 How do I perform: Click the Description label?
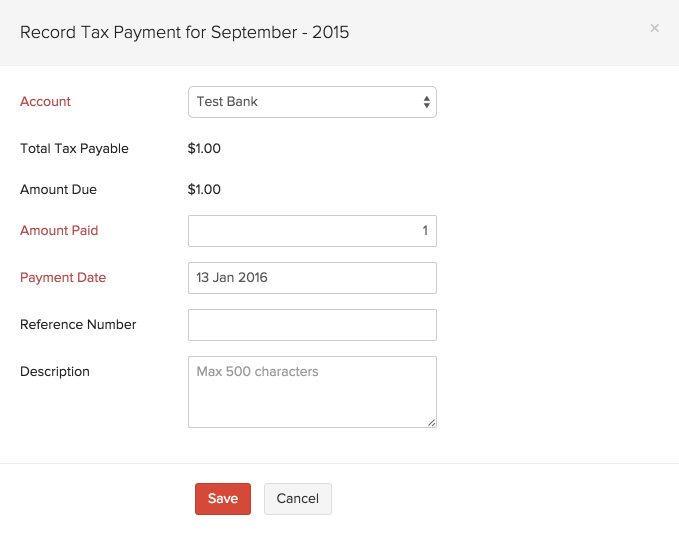(x=55, y=372)
